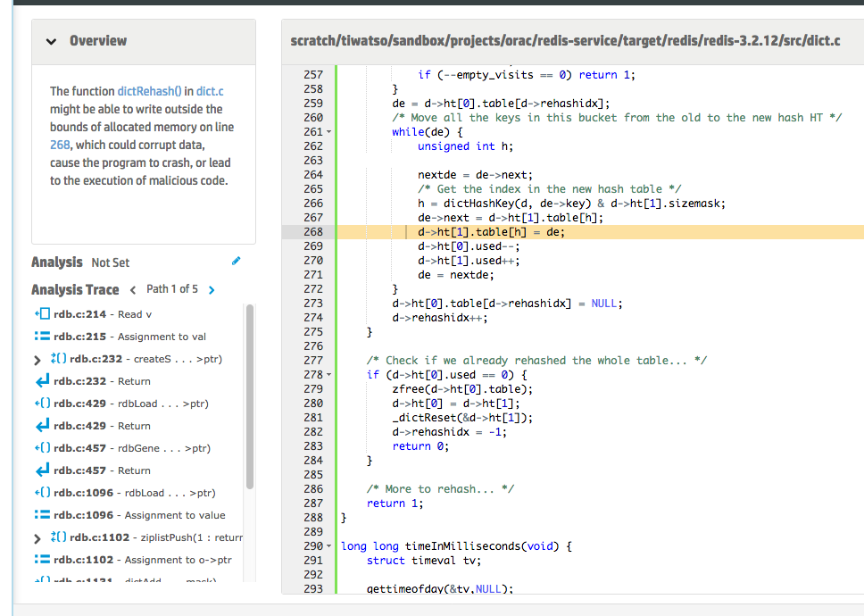Click the Analysis Trace list scrollbar

tap(250, 395)
